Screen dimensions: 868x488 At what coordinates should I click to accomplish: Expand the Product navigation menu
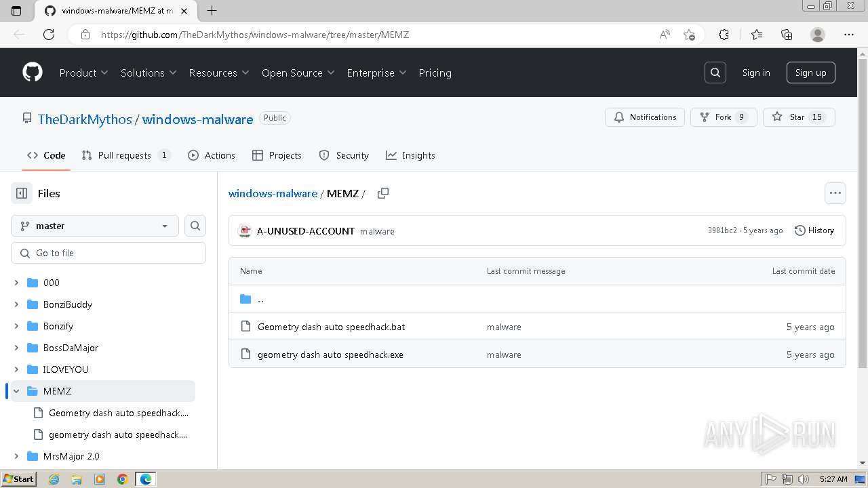83,73
